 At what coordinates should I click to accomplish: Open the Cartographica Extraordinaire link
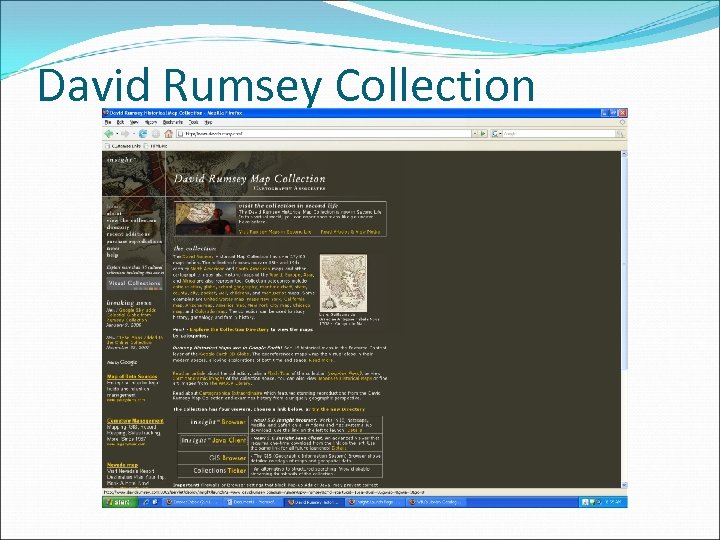(231, 394)
